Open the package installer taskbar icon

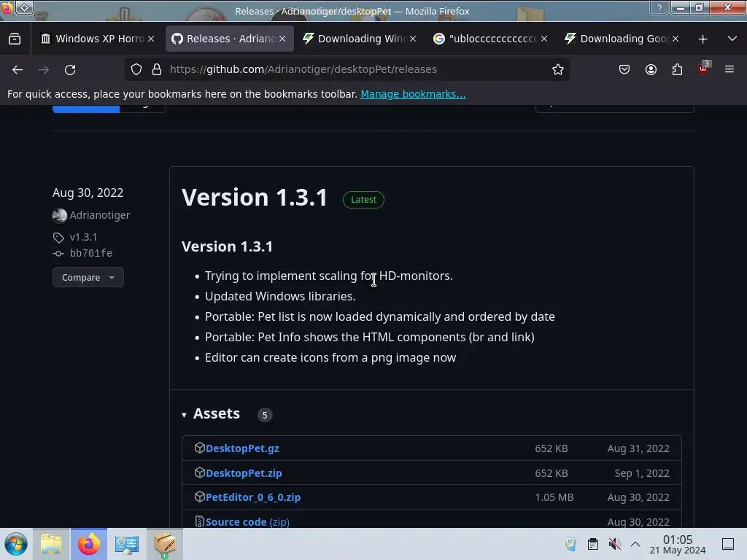[x=164, y=544]
